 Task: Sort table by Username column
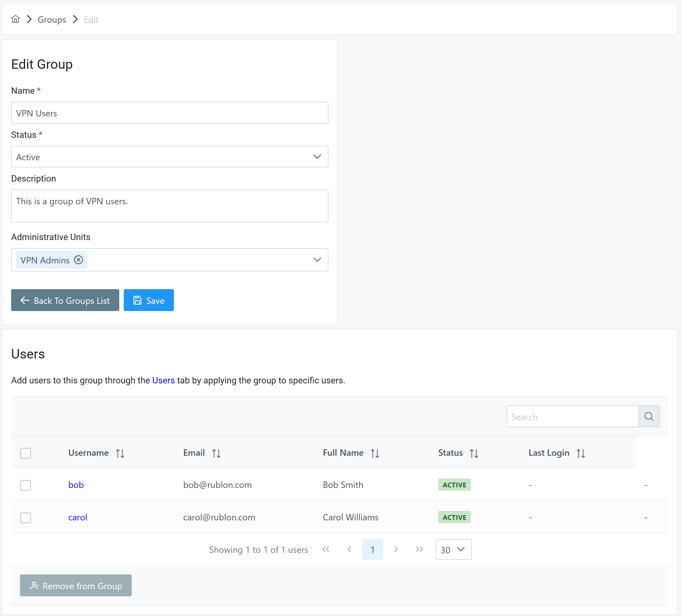[120, 453]
